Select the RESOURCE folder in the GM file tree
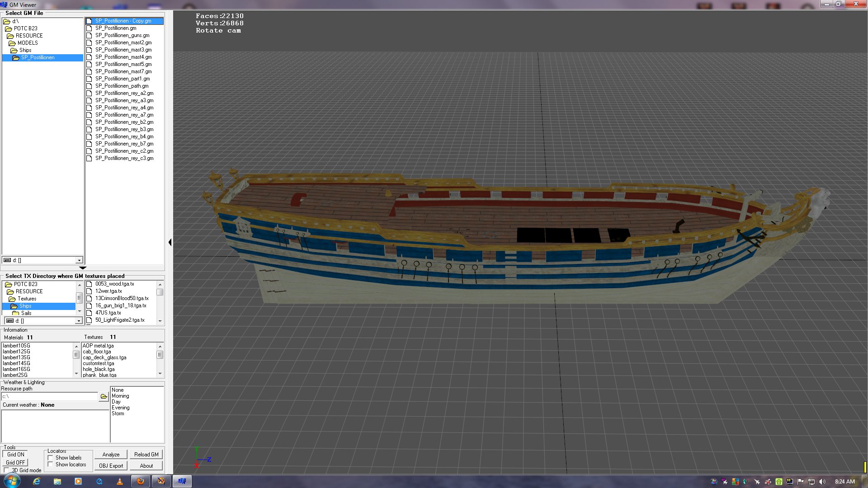The image size is (868, 488). coord(29,36)
